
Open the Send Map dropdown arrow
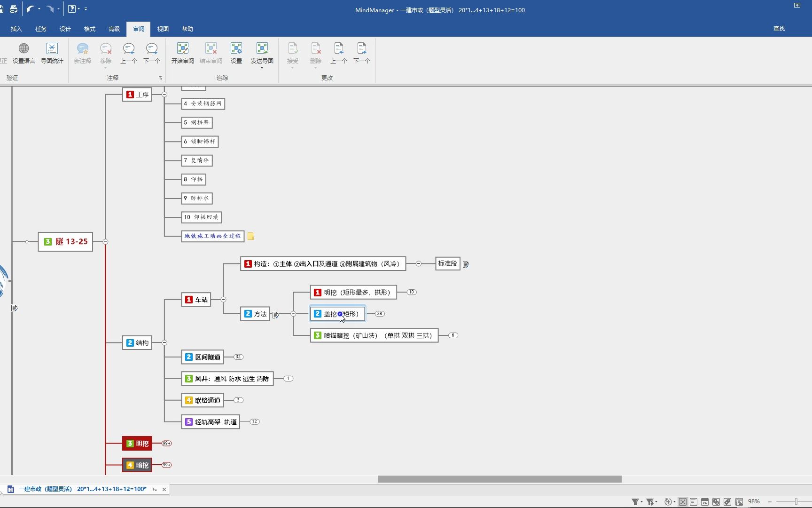pos(262,68)
